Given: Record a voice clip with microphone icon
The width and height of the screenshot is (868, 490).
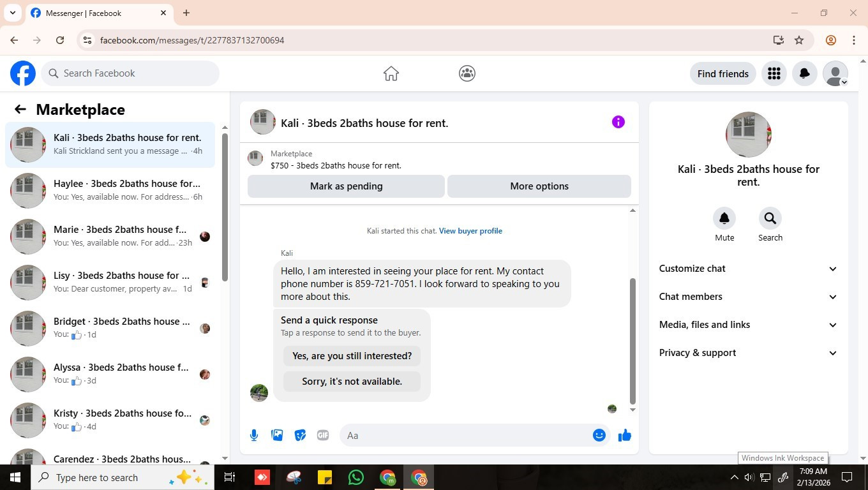Looking at the screenshot, I should (254, 435).
